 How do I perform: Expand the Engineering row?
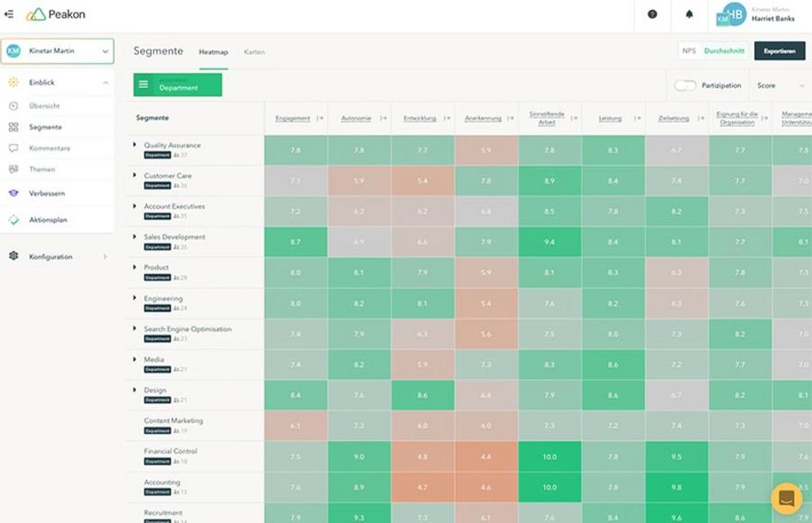[x=134, y=298]
